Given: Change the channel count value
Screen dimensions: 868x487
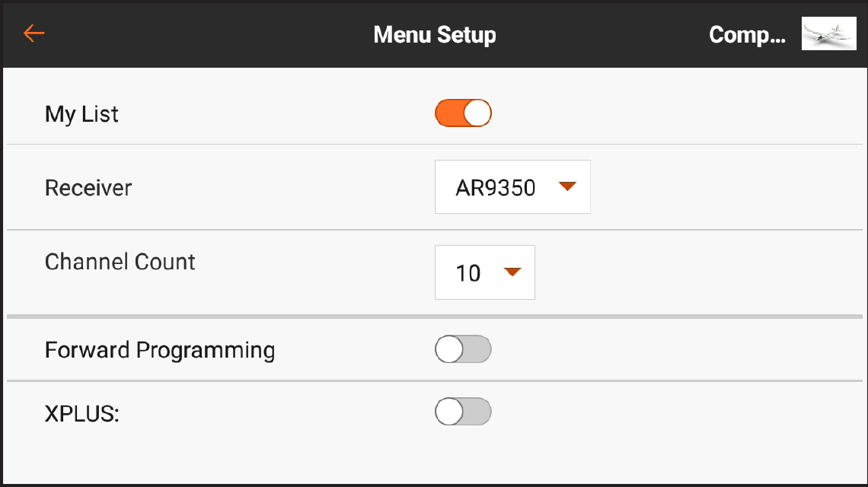Looking at the screenshot, I should click(484, 272).
